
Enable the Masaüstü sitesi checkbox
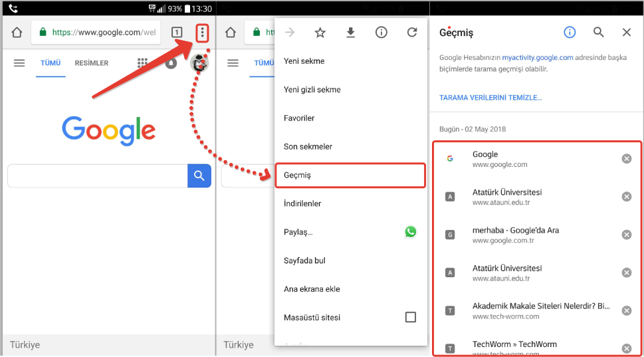[x=411, y=317]
